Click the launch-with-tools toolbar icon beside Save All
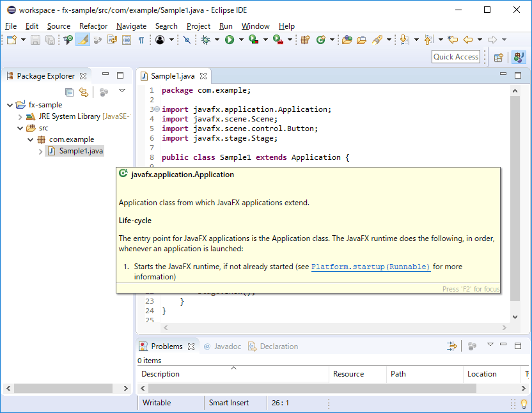 (x=68, y=40)
